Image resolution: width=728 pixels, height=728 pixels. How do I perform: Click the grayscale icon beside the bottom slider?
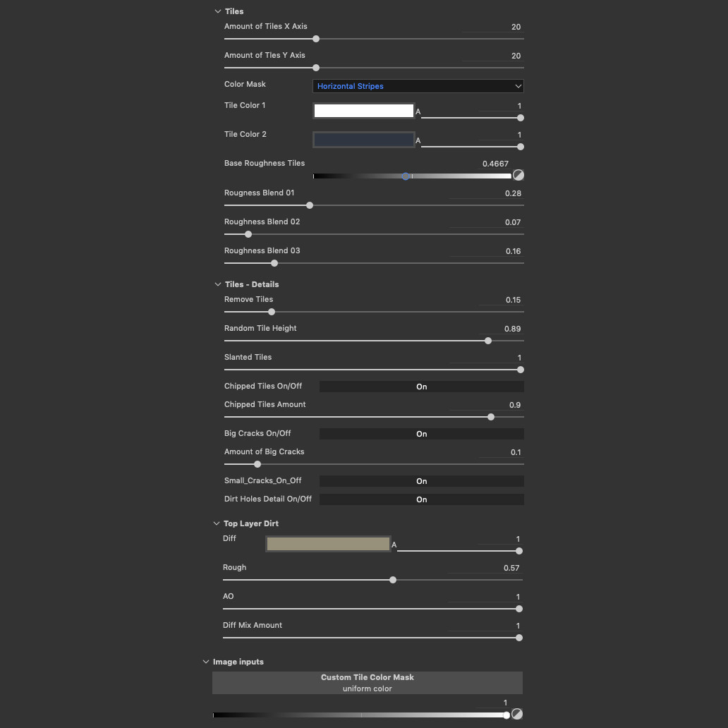(x=518, y=714)
